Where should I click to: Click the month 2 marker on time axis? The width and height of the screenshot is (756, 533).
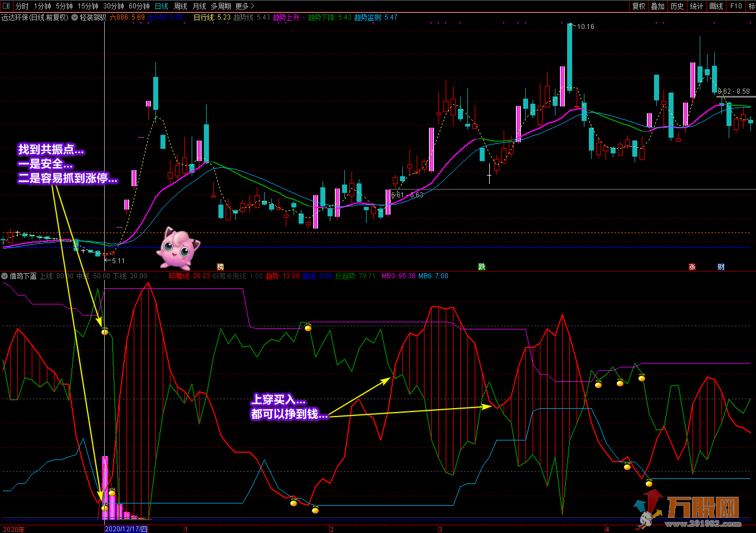(x=331, y=529)
